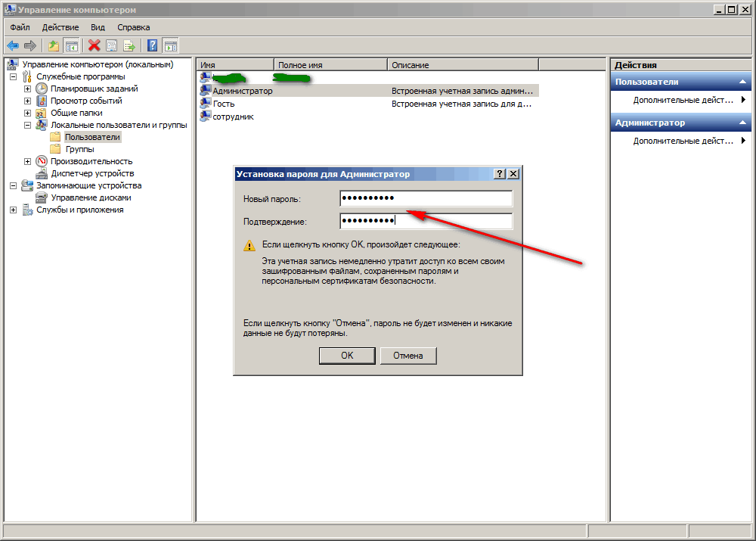Click the Properties toolbar icon
756x541 pixels.
(111, 46)
